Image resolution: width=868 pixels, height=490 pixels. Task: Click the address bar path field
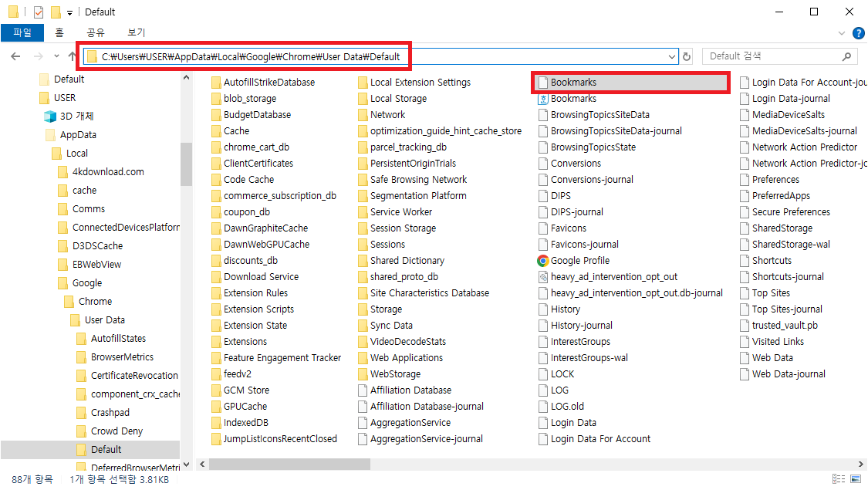point(381,56)
